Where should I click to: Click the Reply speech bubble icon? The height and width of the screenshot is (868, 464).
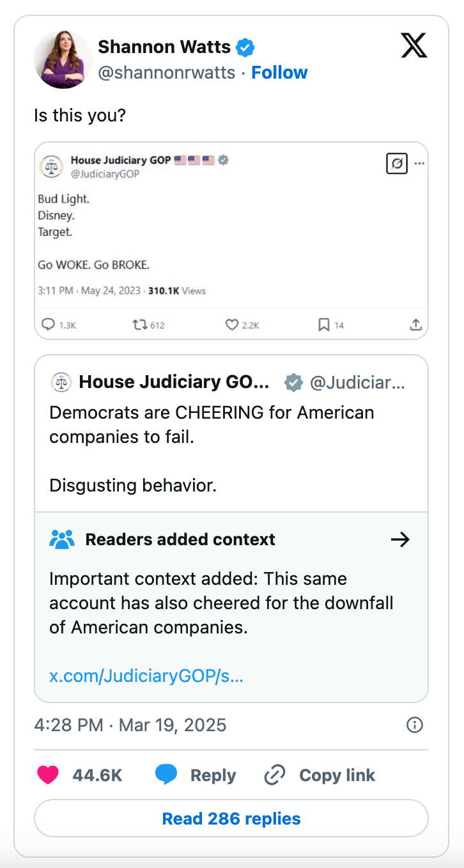pyautogui.click(x=166, y=775)
